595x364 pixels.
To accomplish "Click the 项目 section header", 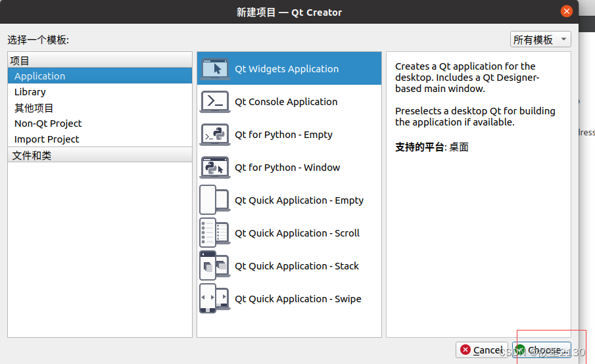I will coord(100,60).
